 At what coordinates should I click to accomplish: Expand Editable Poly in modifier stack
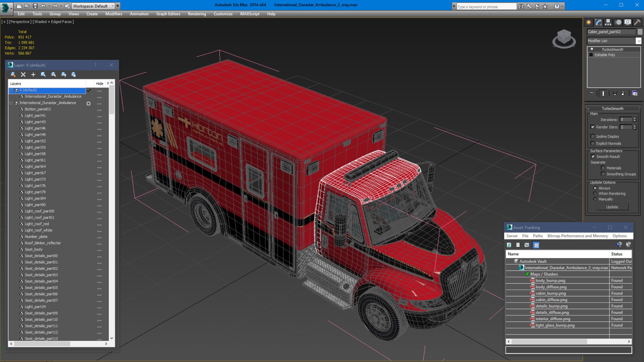[591, 55]
